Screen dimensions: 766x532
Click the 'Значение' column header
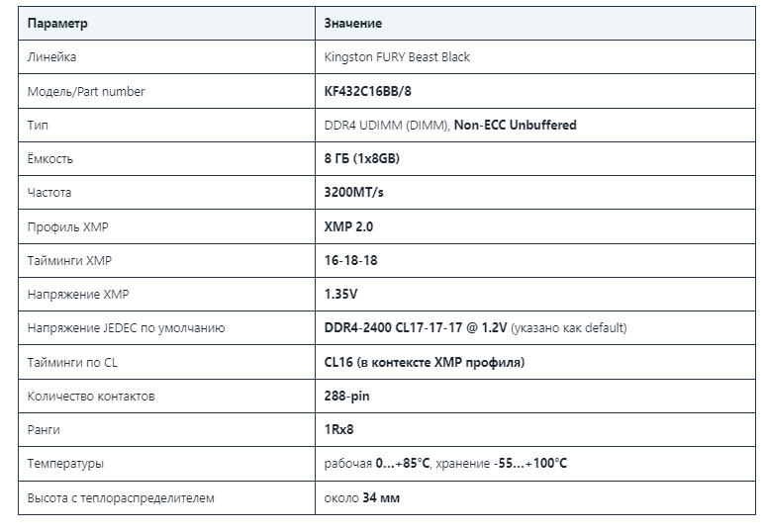[535, 23]
